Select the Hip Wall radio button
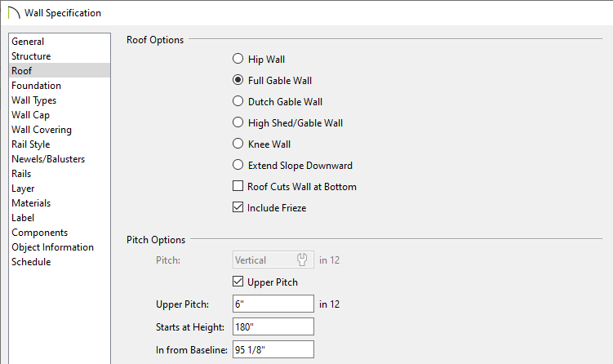This screenshot has height=364, width=613. pos(238,59)
